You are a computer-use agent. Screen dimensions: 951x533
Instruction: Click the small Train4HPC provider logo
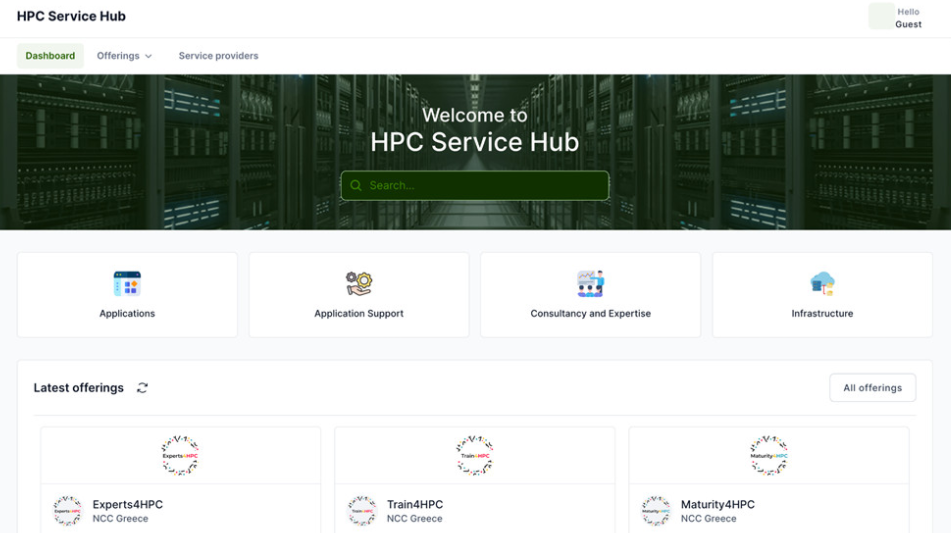tap(361, 511)
